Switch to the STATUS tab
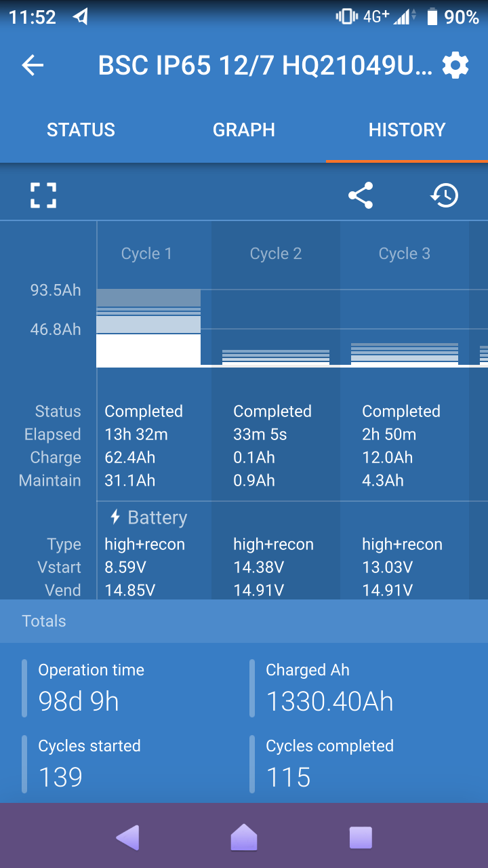The height and width of the screenshot is (868, 488). click(81, 130)
